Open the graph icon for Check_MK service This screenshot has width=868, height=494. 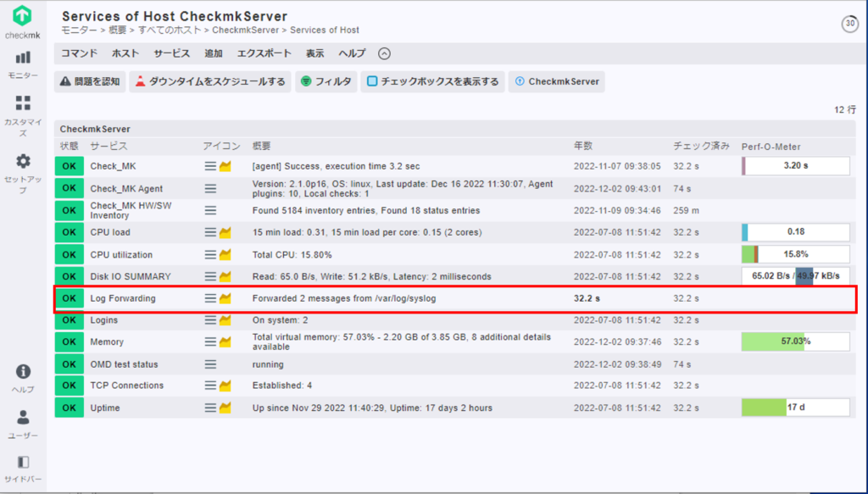click(x=225, y=167)
